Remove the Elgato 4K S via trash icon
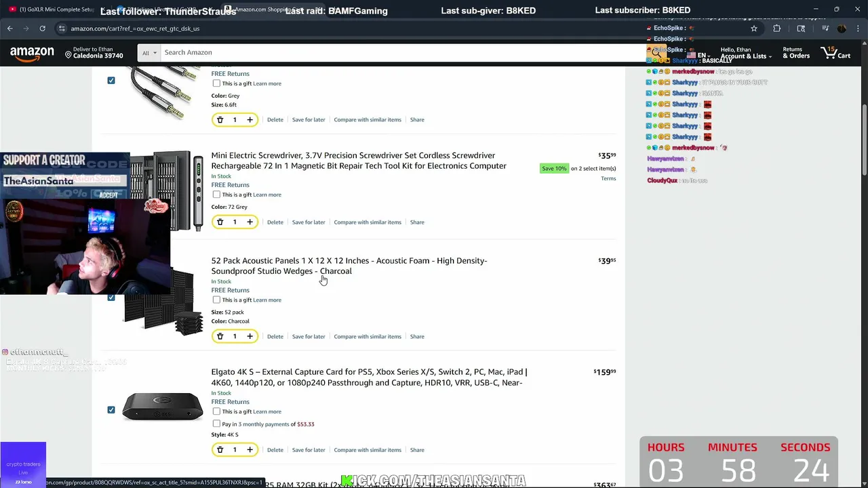 (220, 450)
